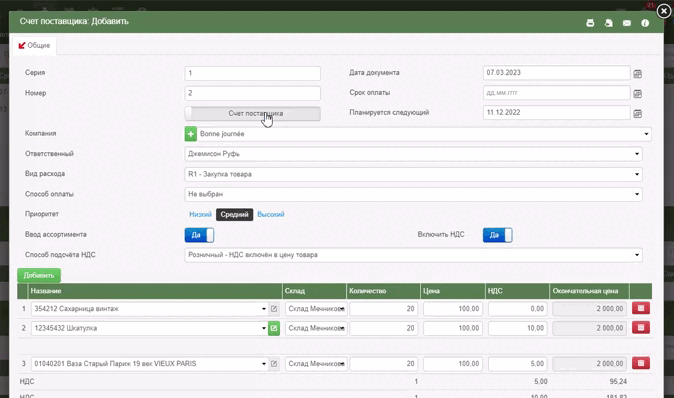Edit item Сахарница винтаж via pencil icon
Screen dimensions: 674x398
point(274,309)
